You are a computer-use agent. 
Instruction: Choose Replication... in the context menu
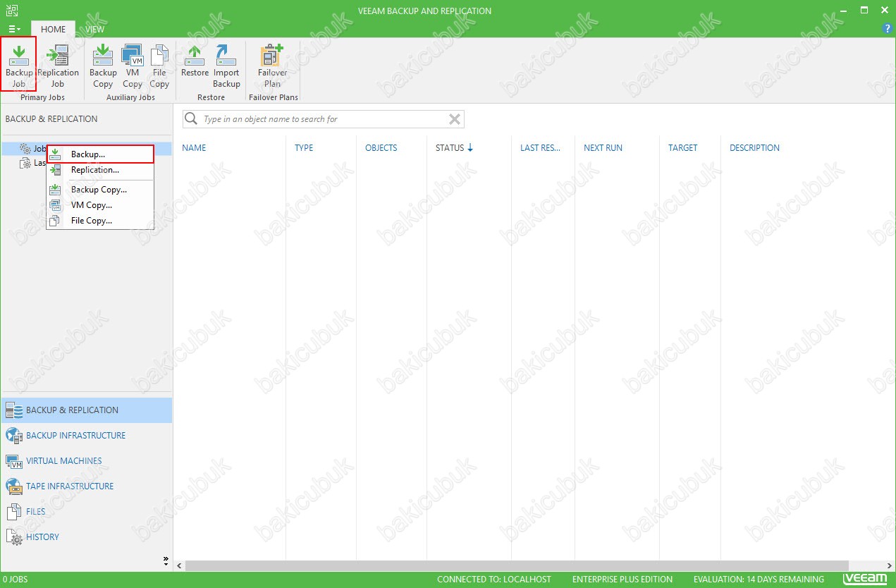click(x=100, y=170)
